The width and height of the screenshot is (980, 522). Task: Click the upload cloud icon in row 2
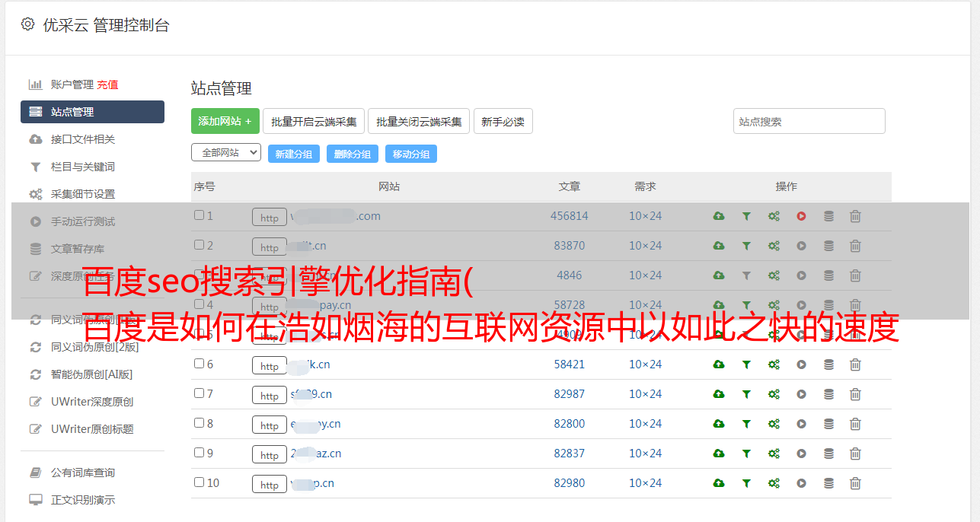click(x=719, y=246)
